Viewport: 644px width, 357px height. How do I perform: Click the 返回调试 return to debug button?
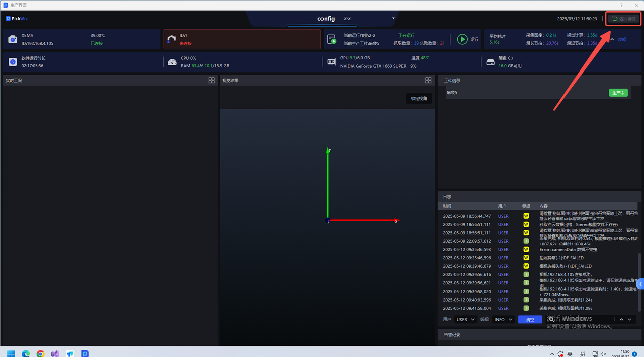tap(623, 19)
